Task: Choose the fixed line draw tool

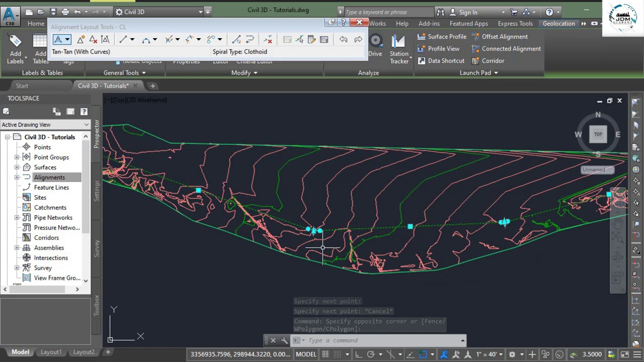Action: [x=123, y=40]
